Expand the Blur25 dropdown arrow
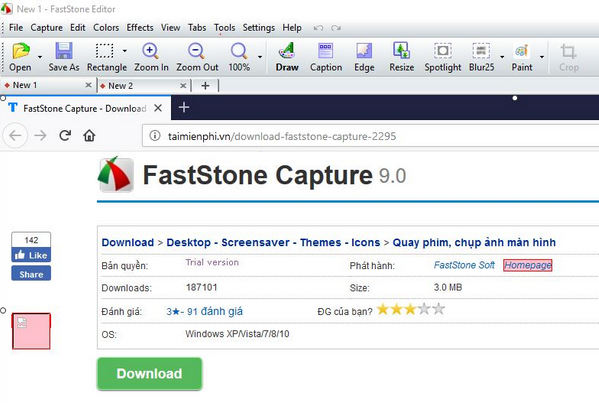The width and height of the screenshot is (599, 403). [x=502, y=57]
